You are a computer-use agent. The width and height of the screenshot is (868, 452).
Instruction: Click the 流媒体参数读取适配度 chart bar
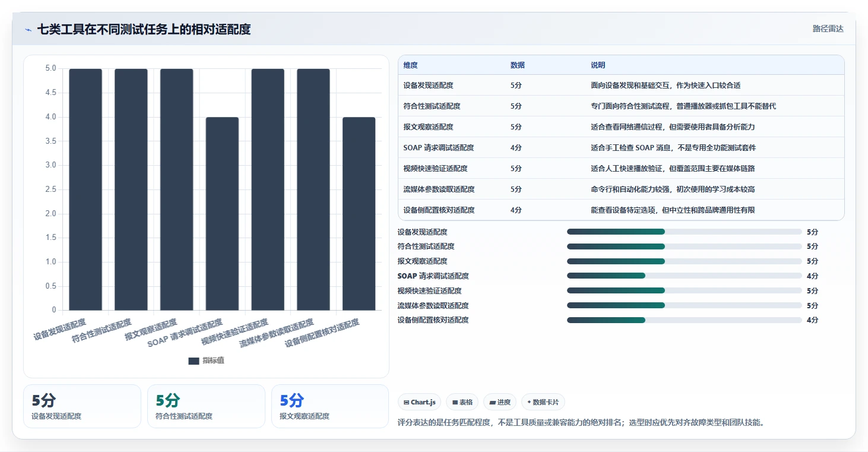pos(313,189)
